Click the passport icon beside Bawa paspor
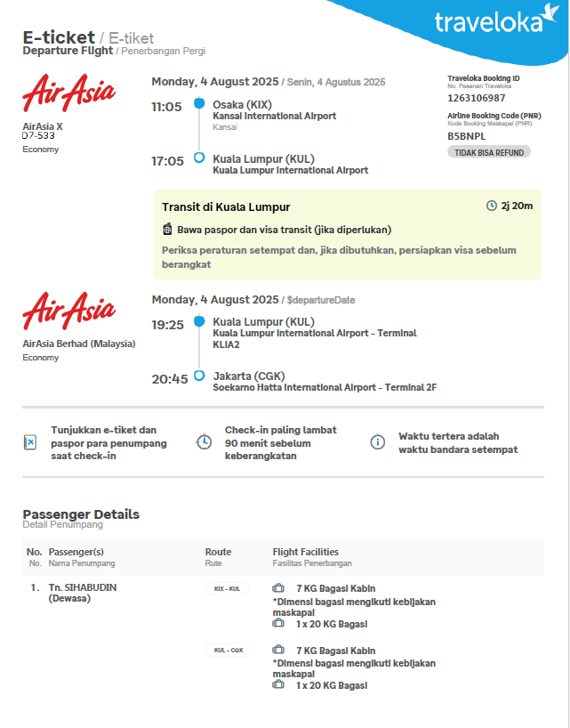 [167, 230]
